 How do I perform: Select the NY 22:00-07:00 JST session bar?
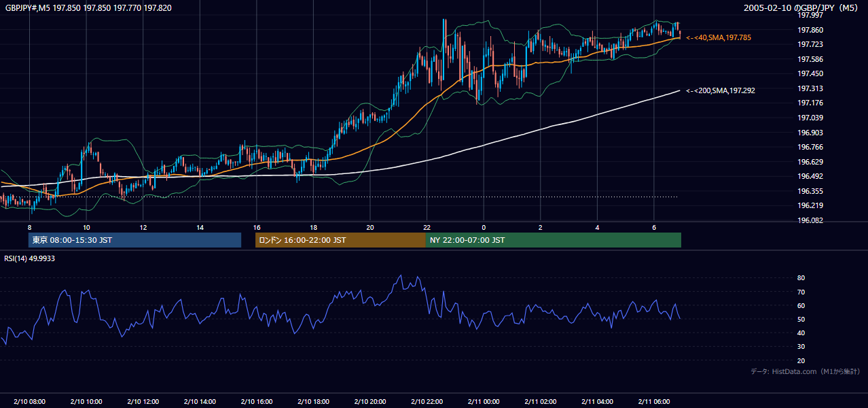pos(554,240)
